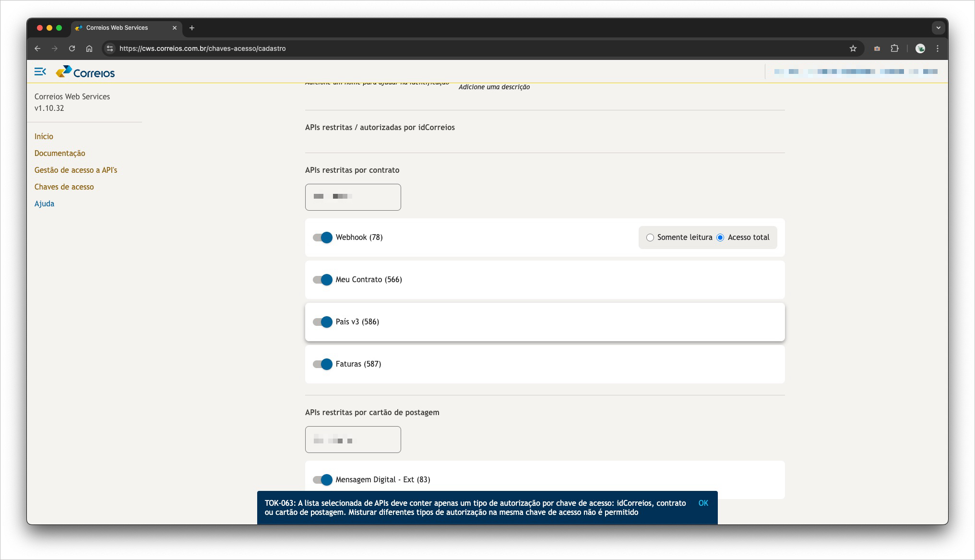This screenshot has width=975, height=560.
Task: Open Chrome's three-dot menu
Action: click(937, 48)
